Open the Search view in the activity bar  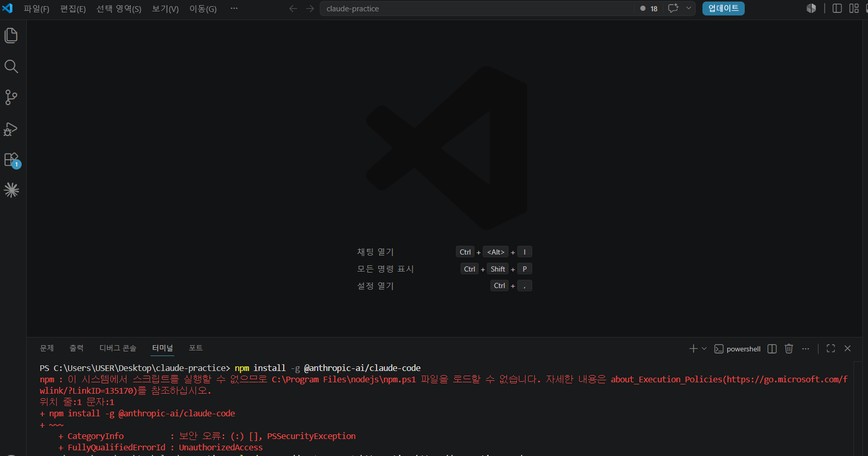(x=11, y=66)
